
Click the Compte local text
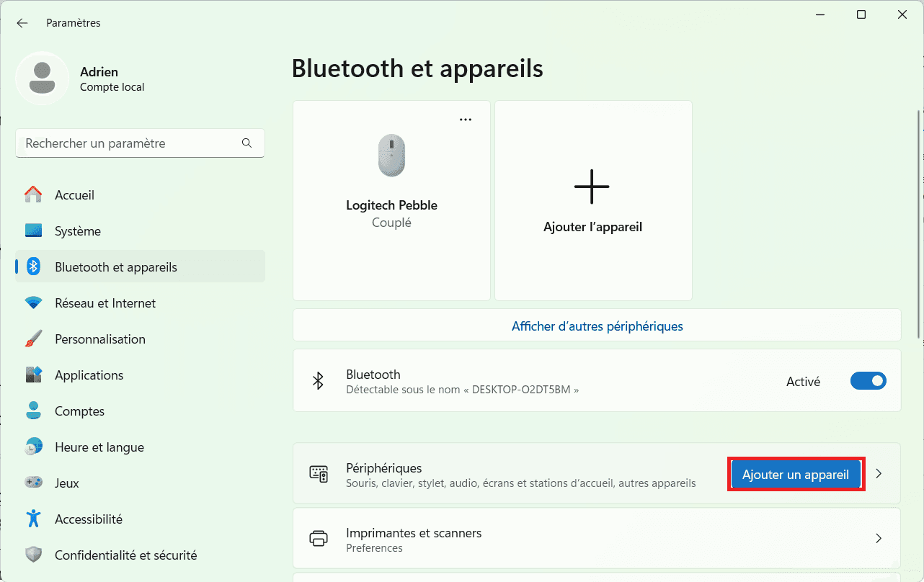tap(112, 87)
